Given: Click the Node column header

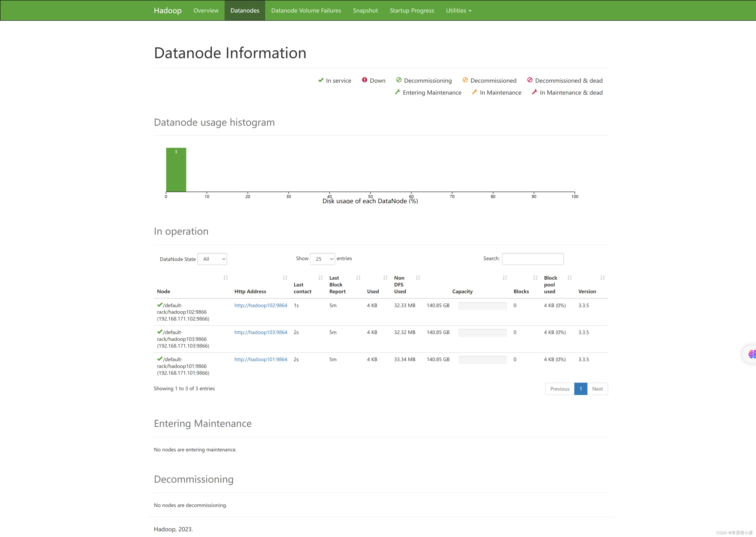Looking at the screenshot, I should [x=163, y=291].
